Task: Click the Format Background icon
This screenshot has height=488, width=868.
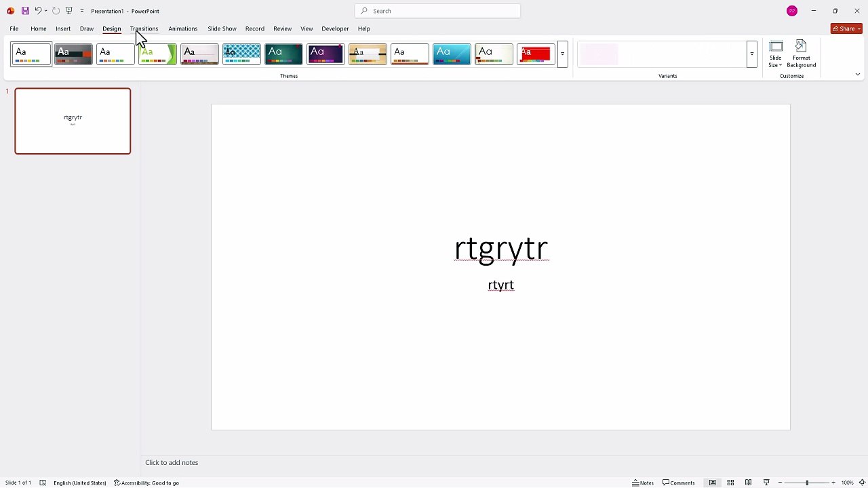Action: click(801, 54)
